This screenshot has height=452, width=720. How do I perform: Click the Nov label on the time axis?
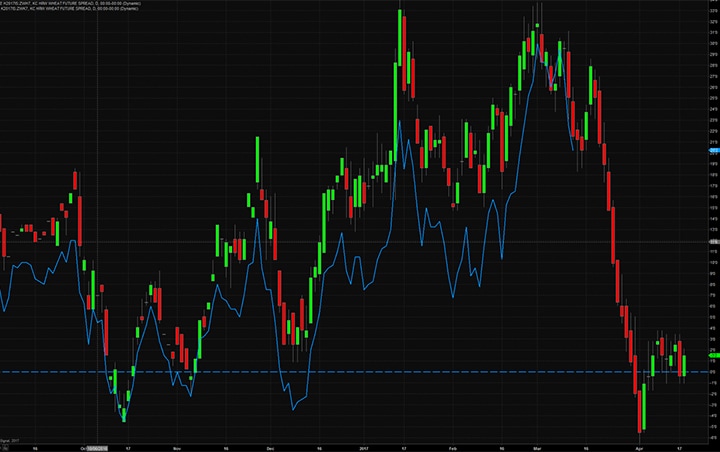pos(175,448)
